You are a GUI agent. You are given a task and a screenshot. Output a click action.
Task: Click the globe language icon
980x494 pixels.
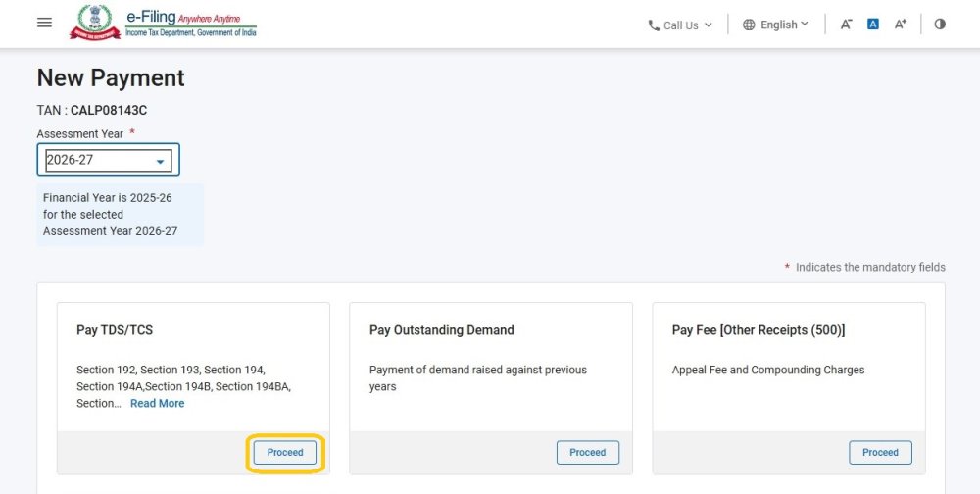click(749, 25)
